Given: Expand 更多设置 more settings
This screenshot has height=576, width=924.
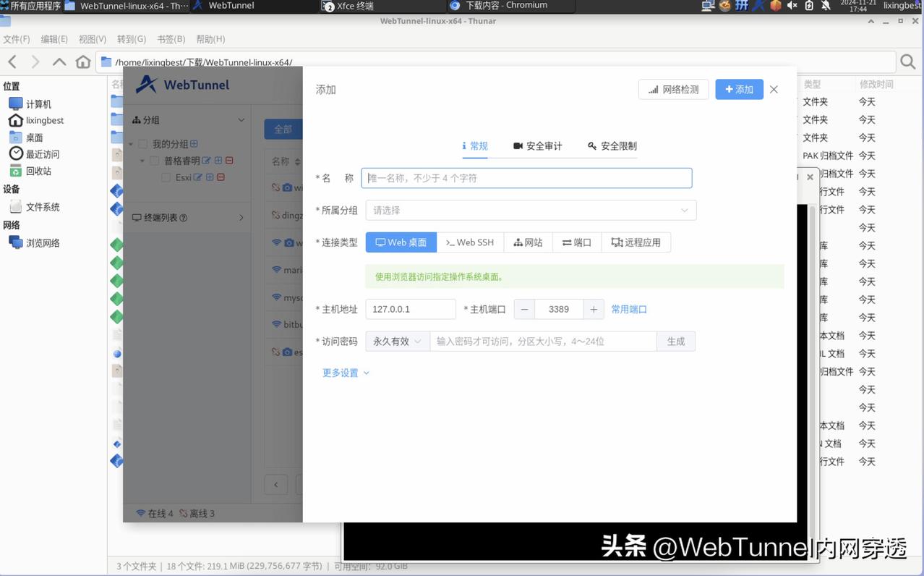Looking at the screenshot, I should pos(346,373).
